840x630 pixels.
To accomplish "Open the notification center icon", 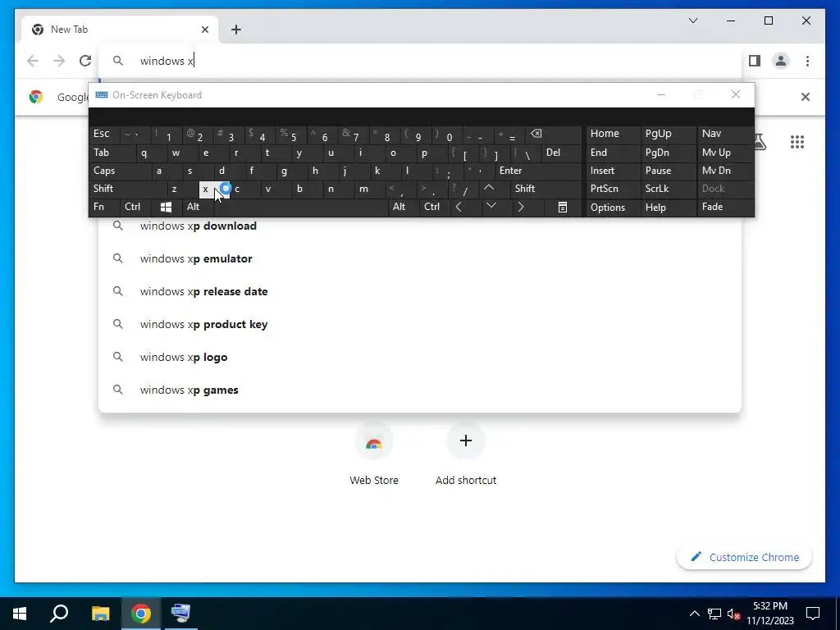I will click(813, 614).
